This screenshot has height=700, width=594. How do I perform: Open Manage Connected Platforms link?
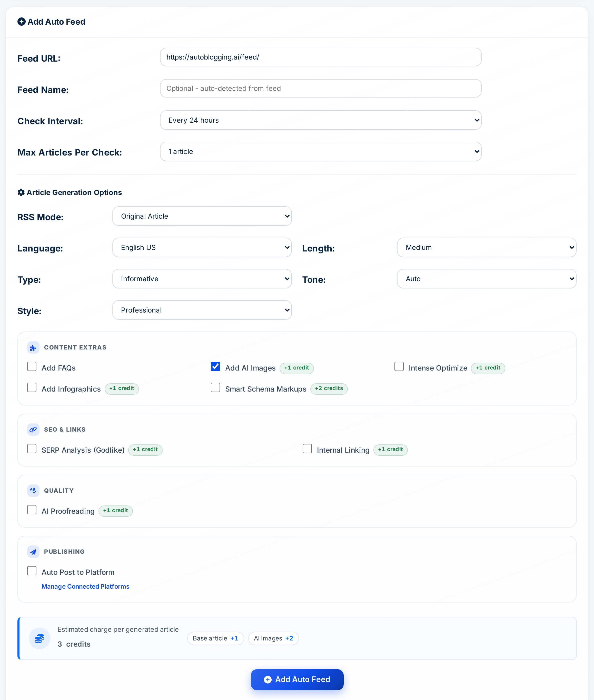85,587
